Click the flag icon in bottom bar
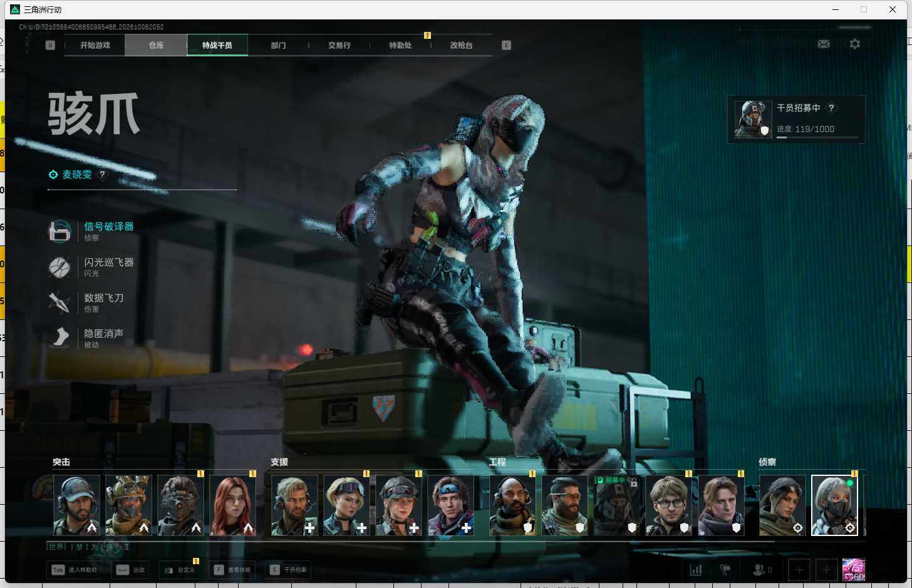The image size is (912, 588). click(725, 570)
